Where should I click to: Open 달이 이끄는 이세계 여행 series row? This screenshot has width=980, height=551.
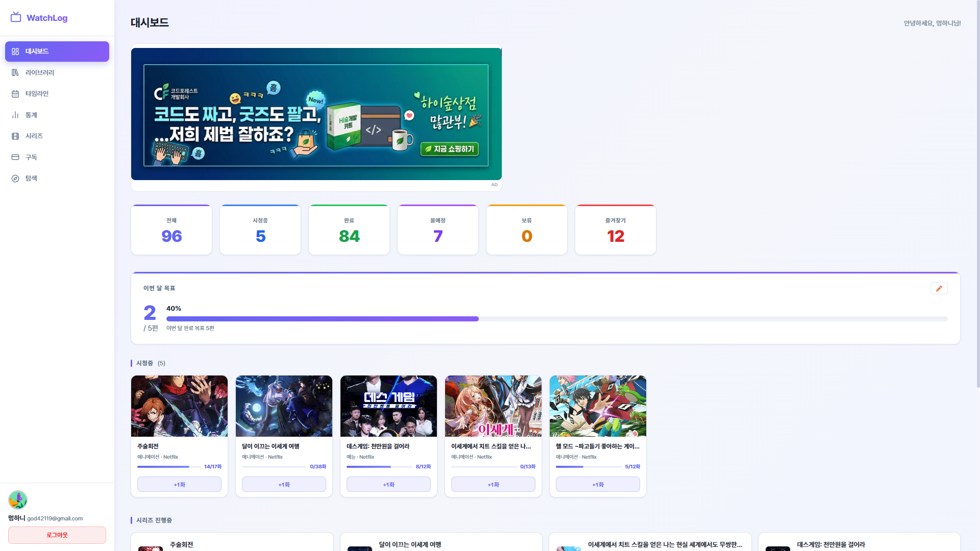[442, 542]
